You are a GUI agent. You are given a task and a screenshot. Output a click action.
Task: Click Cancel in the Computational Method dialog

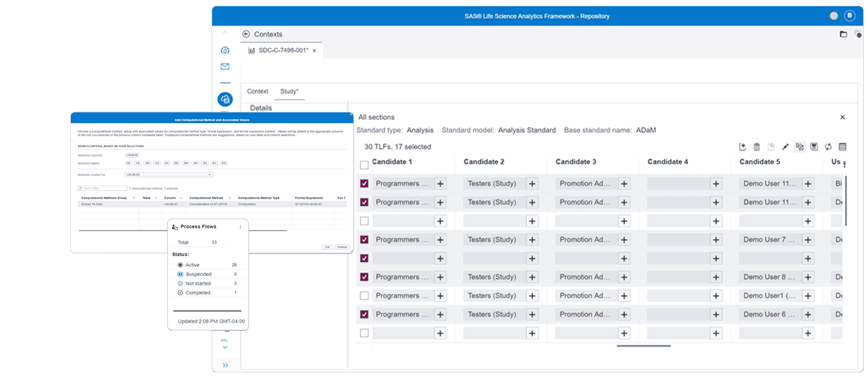coord(342,247)
